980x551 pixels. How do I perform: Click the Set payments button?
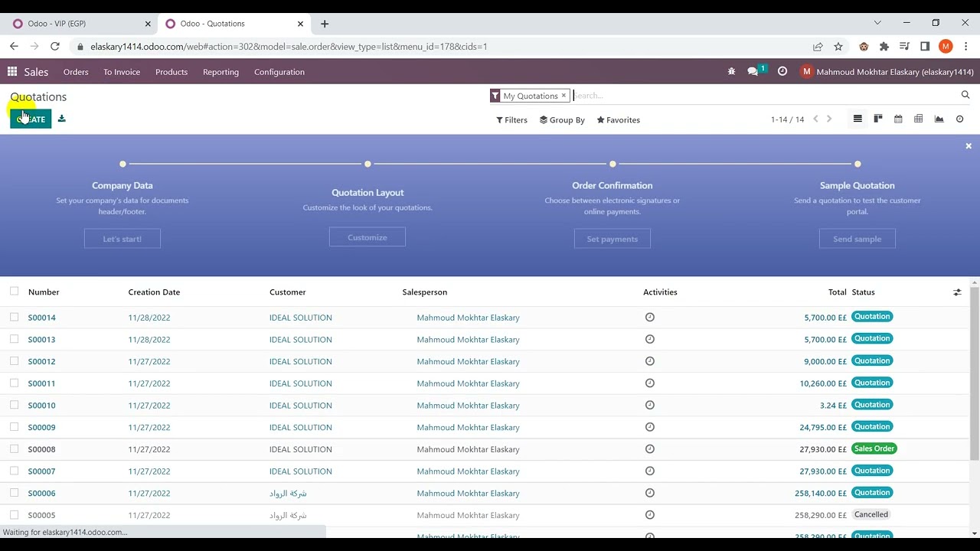(612, 239)
